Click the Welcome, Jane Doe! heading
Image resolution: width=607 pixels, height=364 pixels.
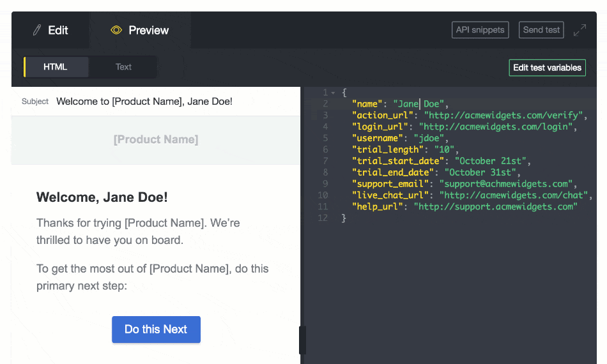(102, 197)
